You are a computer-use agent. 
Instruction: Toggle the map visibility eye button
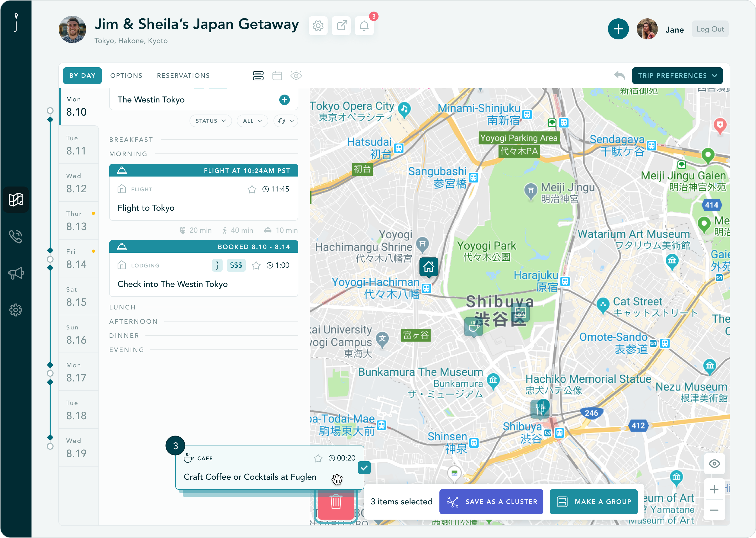pyautogui.click(x=714, y=464)
